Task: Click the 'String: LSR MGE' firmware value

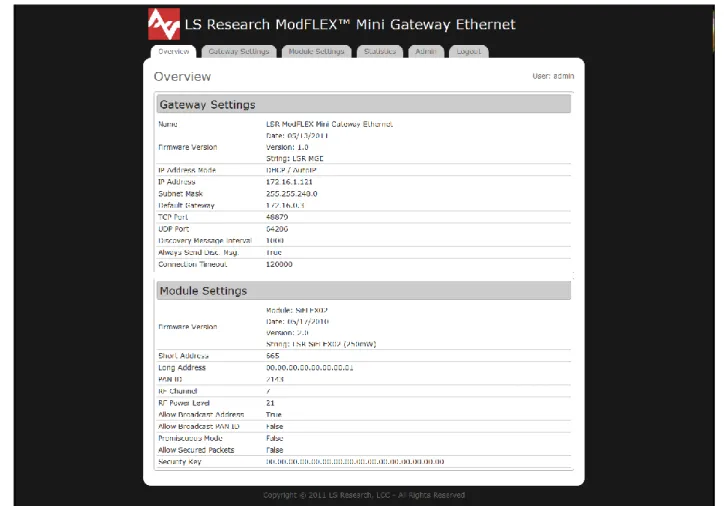Action: tap(295, 158)
